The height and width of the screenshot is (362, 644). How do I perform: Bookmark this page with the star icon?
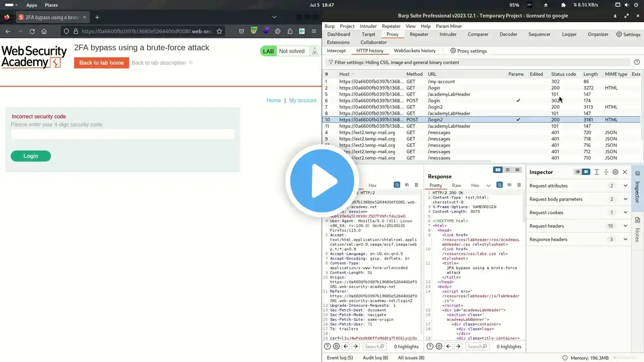(x=219, y=31)
